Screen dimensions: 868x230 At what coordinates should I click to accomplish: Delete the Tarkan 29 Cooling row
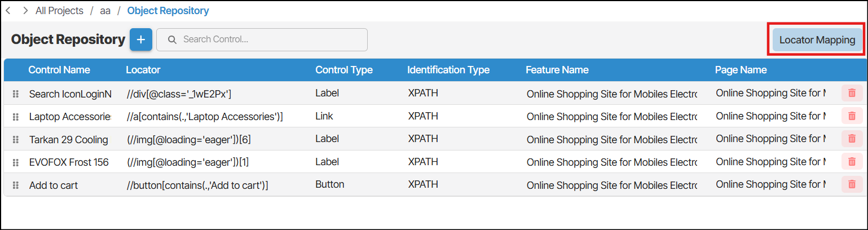(852, 139)
